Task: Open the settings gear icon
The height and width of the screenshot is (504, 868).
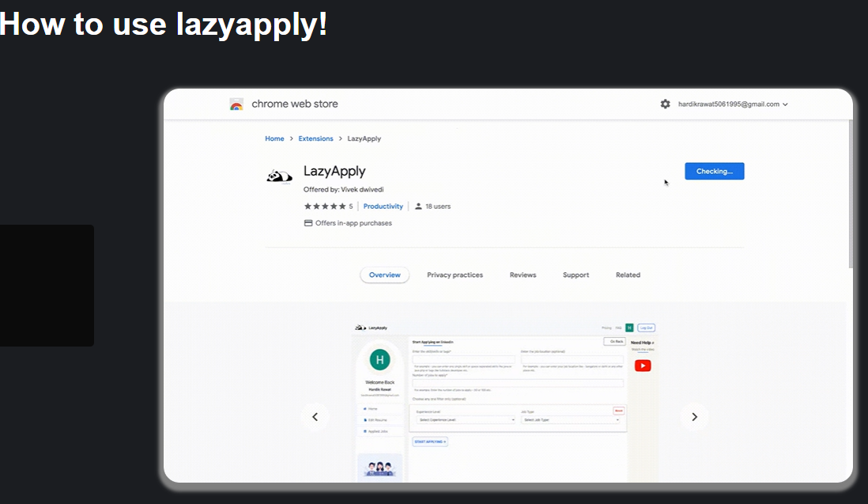Action: click(665, 104)
